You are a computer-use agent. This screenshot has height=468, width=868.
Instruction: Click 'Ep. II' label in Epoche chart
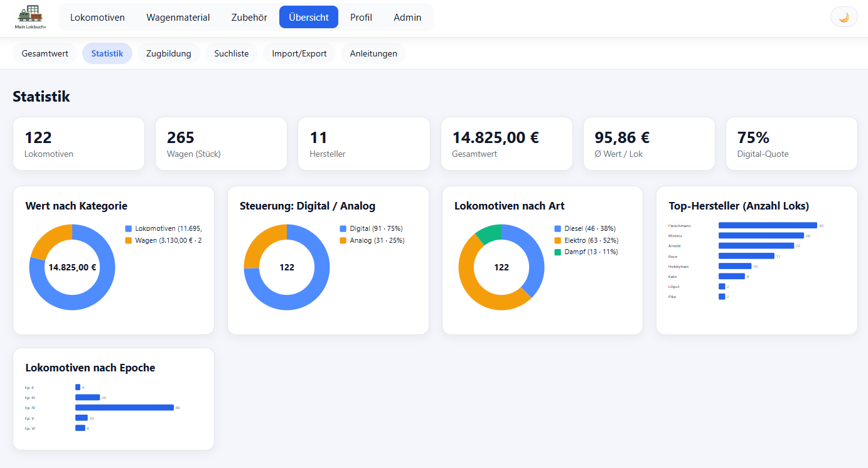pyautogui.click(x=29, y=388)
